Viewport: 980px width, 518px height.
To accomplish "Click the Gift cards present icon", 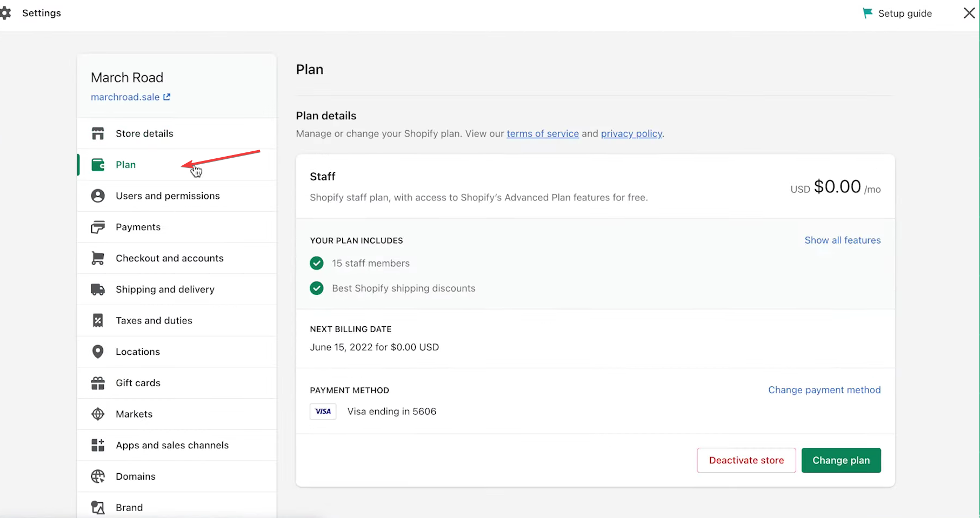I will [98, 383].
